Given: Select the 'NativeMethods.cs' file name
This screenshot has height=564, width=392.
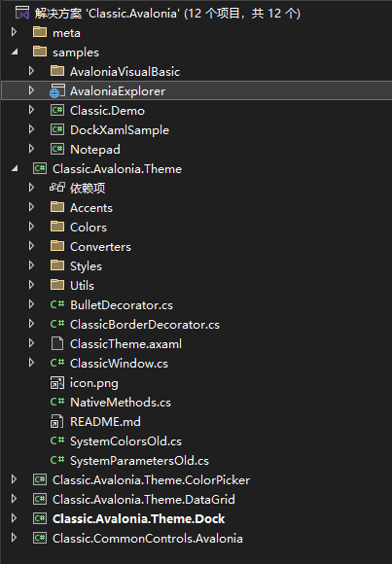Looking at the screenshot, I should (x=121, y=403).
